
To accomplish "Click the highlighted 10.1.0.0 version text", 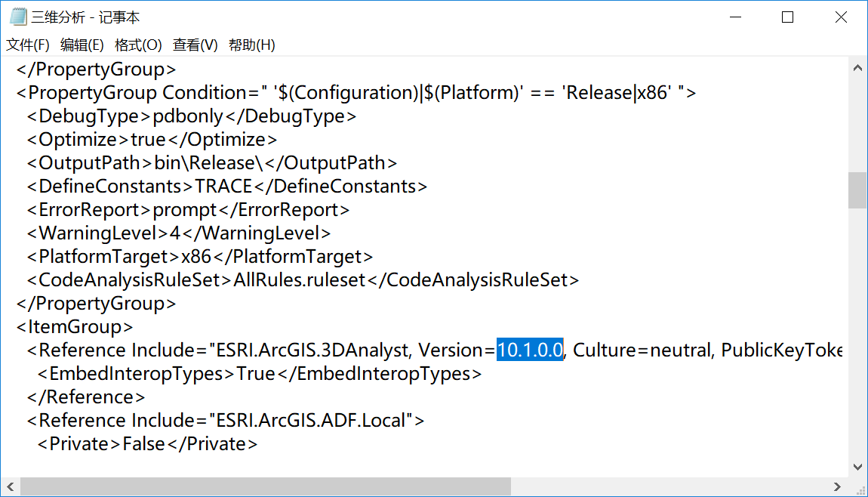I will tap(530, 350).
